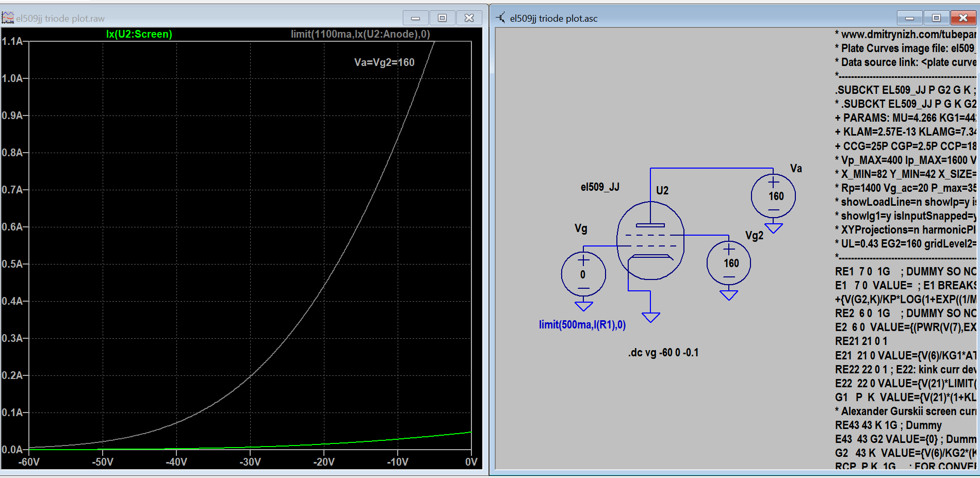Click the Va=Vg2=160 plot annotation

point(384,62)
